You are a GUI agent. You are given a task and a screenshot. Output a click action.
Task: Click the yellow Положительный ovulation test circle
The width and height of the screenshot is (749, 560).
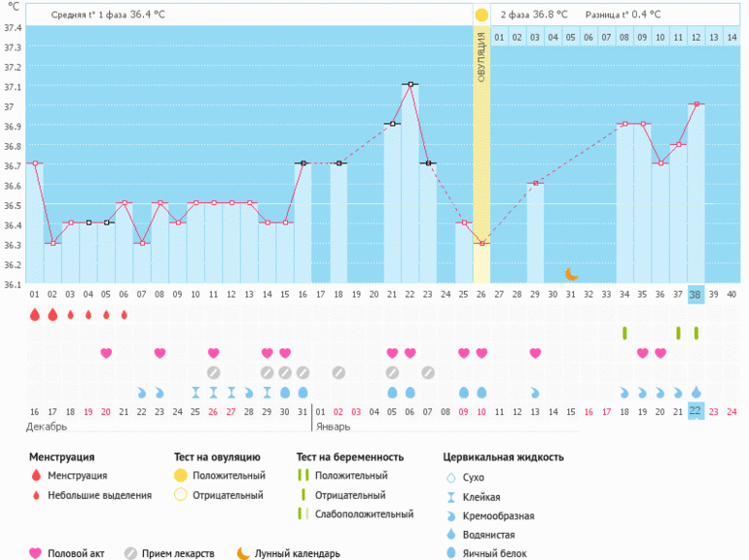tap(180, 475)
